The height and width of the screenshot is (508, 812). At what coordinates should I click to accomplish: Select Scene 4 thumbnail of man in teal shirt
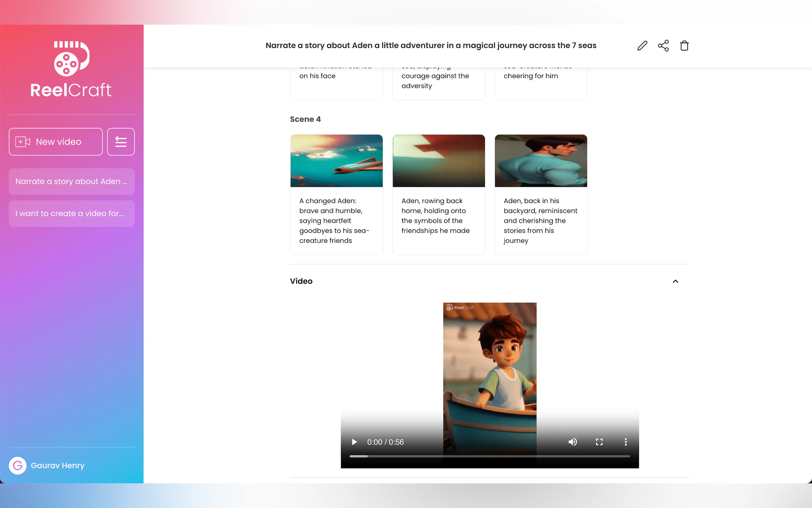(x=541, y=161)
